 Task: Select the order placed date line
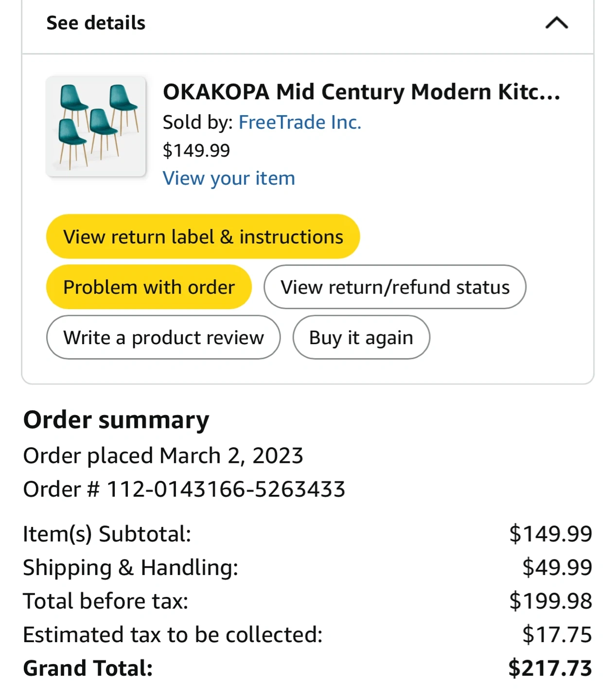pos(163,456)
